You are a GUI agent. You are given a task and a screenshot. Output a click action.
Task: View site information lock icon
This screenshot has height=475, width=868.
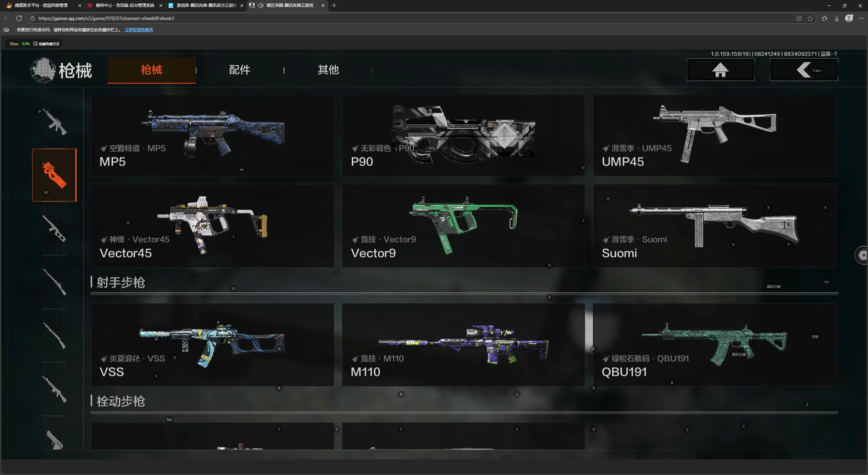(32, 18)
